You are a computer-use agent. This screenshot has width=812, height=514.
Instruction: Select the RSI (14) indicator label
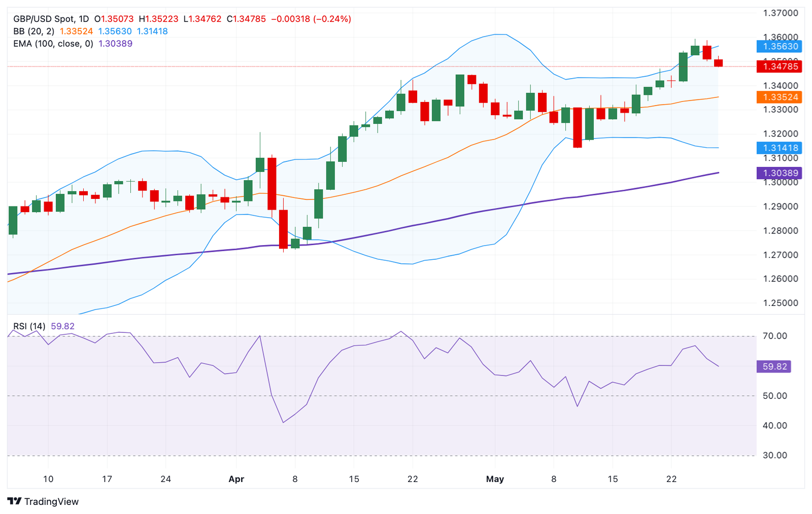pos(29,326)
